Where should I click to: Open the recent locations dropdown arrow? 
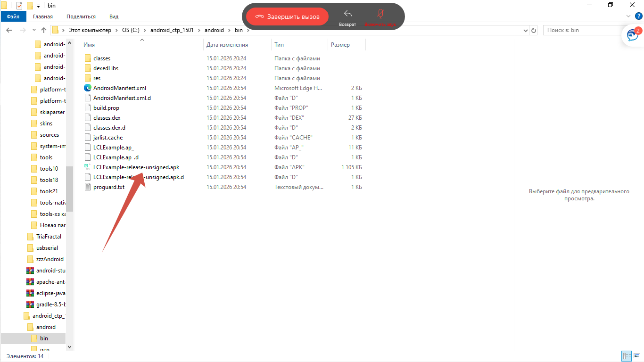[x=34, y=30]
